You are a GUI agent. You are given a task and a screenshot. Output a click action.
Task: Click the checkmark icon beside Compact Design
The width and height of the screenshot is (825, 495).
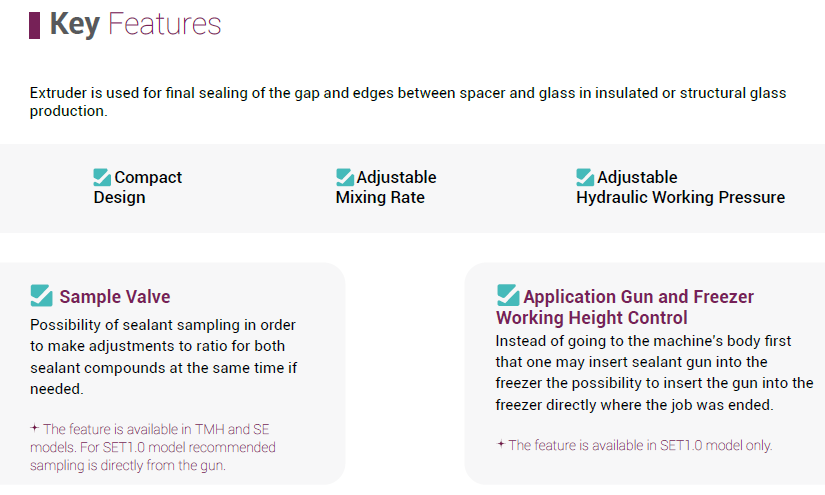[102, 177]
